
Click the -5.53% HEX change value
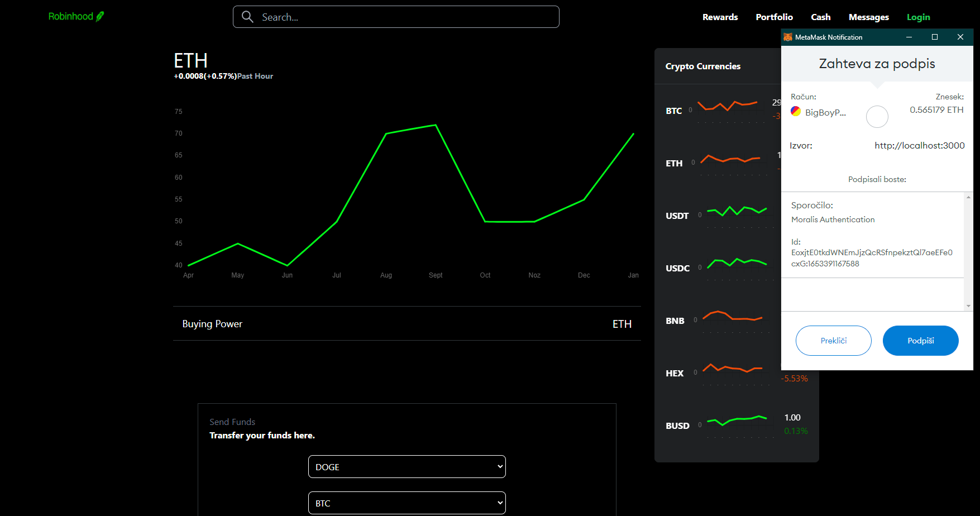pos(795,379)
